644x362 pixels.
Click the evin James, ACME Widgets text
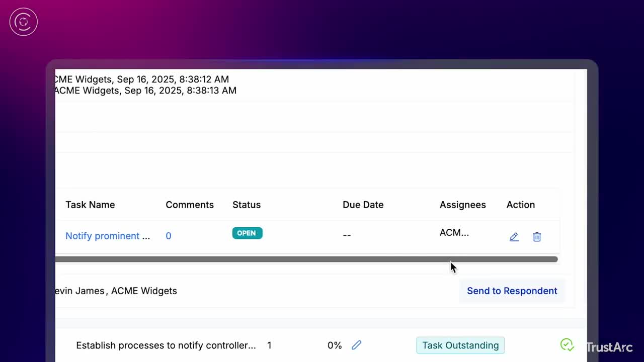pyautogui.click(x=116, y=291)
